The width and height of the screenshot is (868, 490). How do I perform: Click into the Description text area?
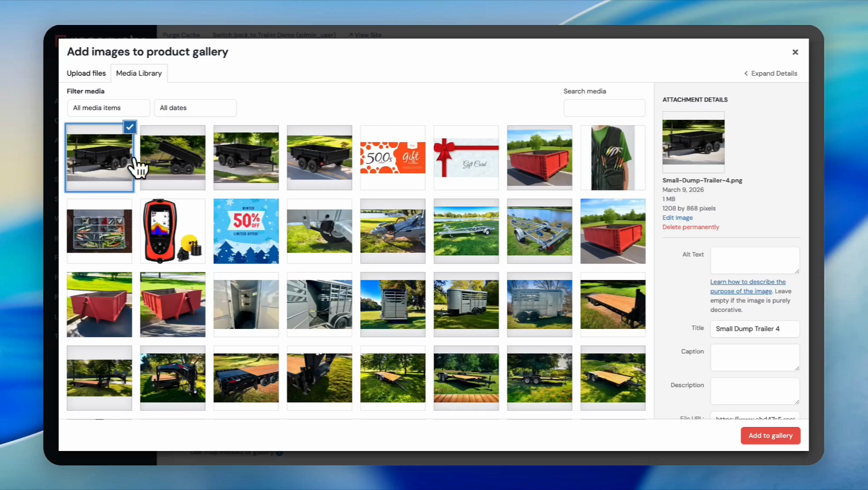click(x=755, y=391)
